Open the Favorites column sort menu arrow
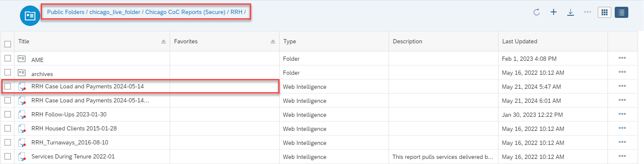644x164 pixels. (x=273, y=42)
